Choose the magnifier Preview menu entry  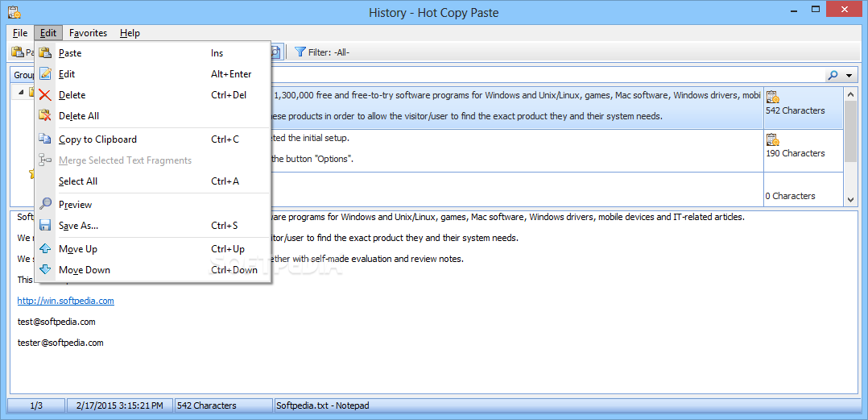[153, 205]
